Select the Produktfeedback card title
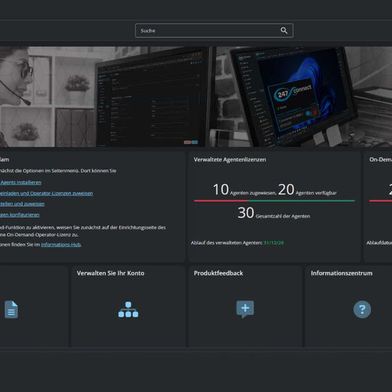Screen dimensions: 392x392 pos(218,273)
